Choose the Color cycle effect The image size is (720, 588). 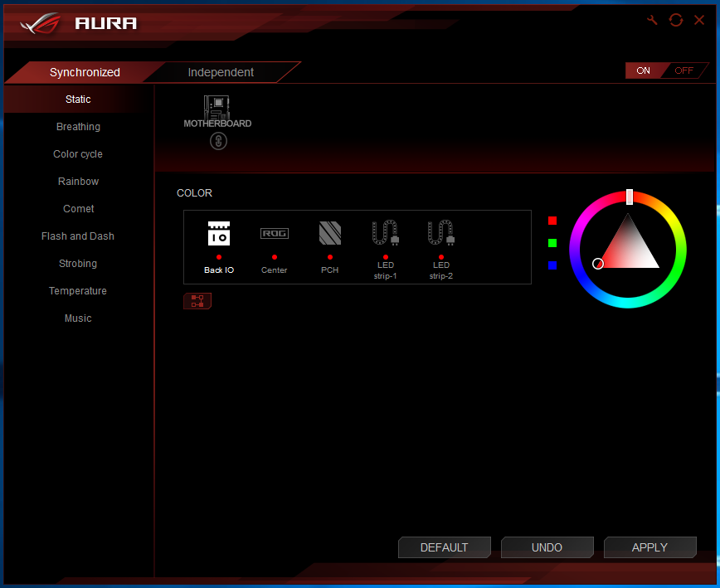coord(78,154)
